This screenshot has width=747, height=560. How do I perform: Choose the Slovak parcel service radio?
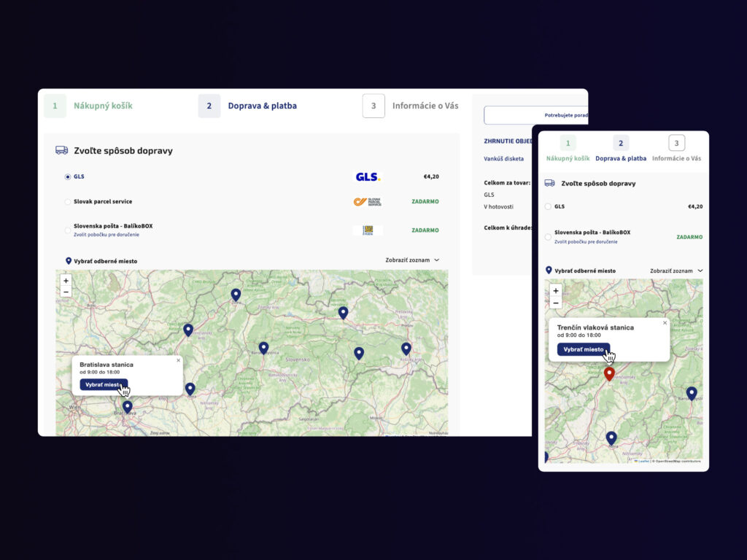[x=68, y=202]
